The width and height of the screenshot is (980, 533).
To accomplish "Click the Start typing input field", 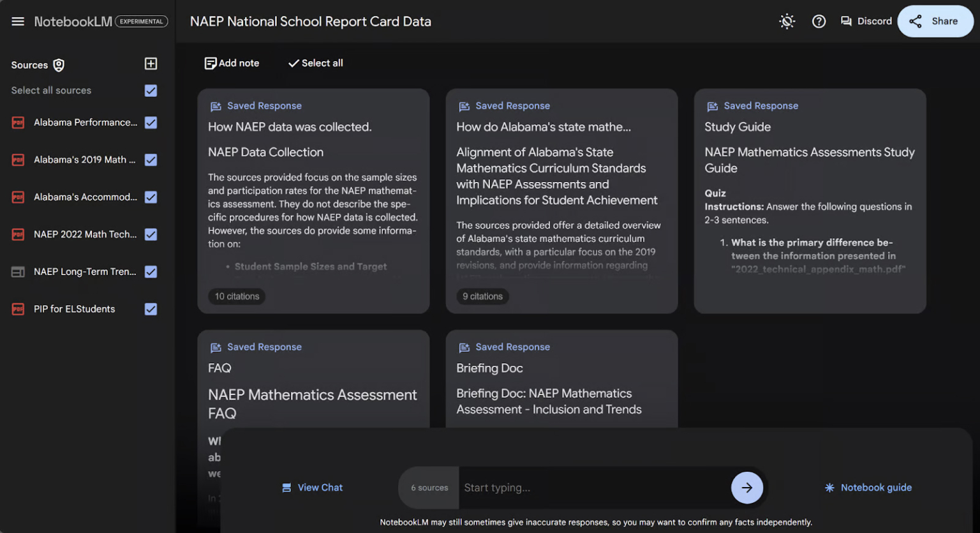I will pyautogui.click(x=593, y=488).
